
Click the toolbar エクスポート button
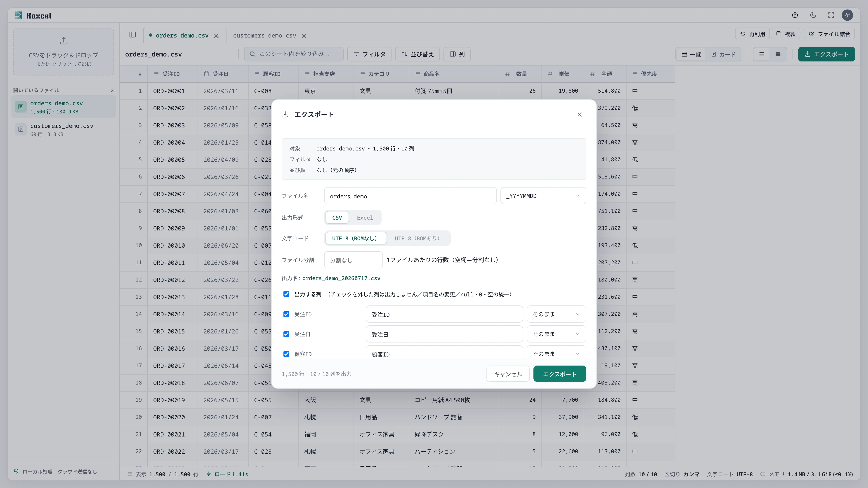click(x=826, y=54)
